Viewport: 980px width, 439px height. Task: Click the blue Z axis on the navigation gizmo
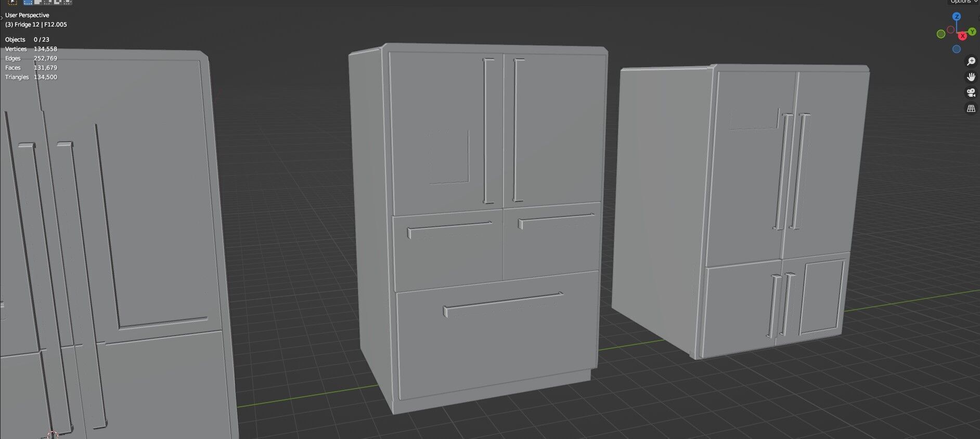point(957,17)
